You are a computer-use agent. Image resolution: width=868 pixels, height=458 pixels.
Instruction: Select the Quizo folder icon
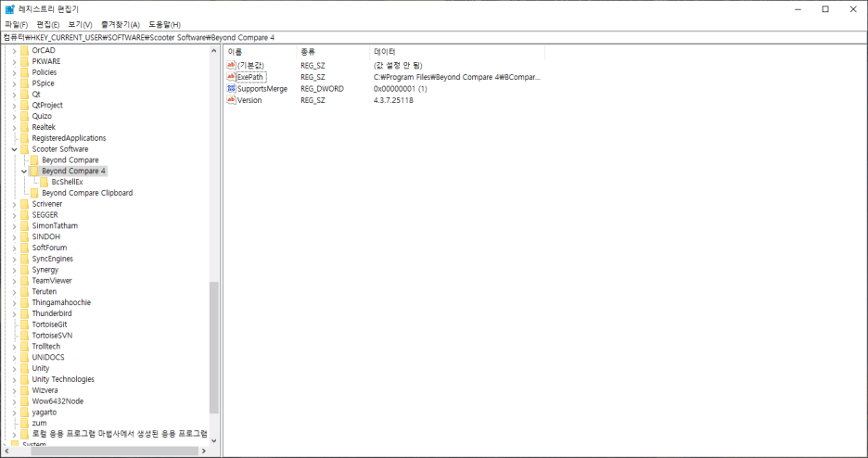pos(24,116)
